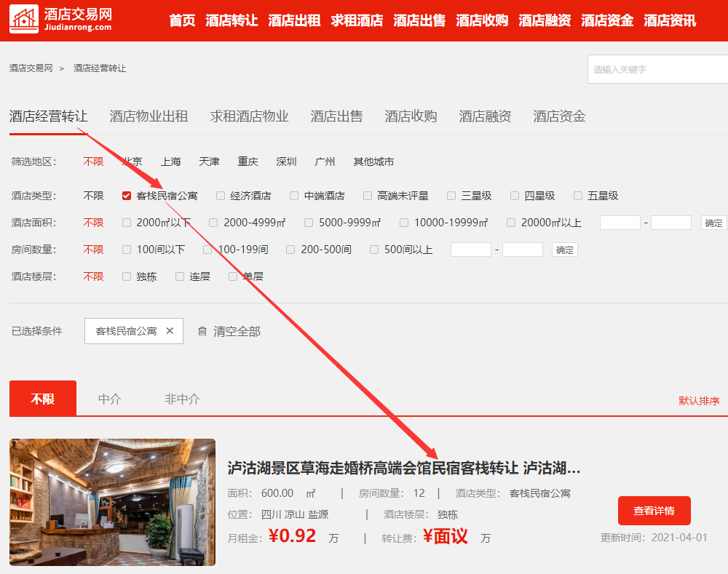
Task: Check the 20000㎡以上 checkbox
Action: tap(511, 223)
